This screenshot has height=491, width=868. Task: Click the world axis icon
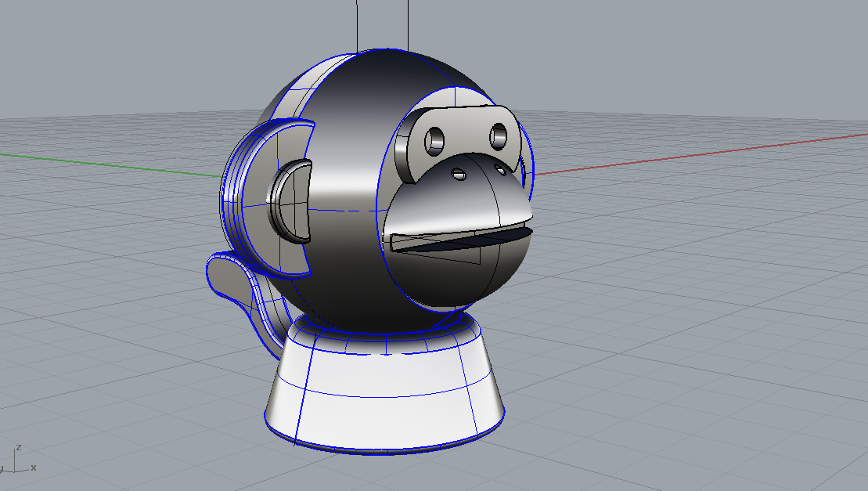(x=17, y=461)
